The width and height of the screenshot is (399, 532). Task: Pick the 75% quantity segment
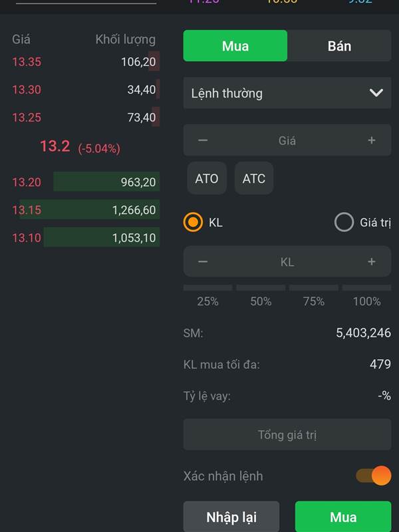[314, 296]
